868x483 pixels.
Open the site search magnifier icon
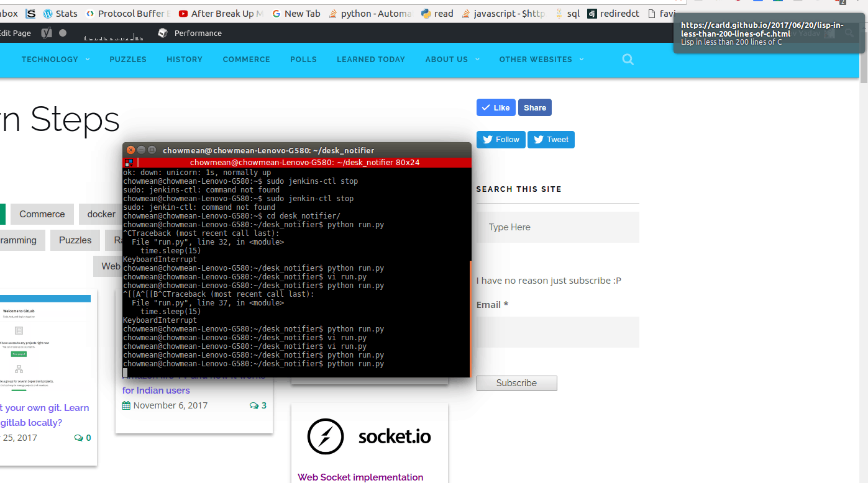click(628, 60)
